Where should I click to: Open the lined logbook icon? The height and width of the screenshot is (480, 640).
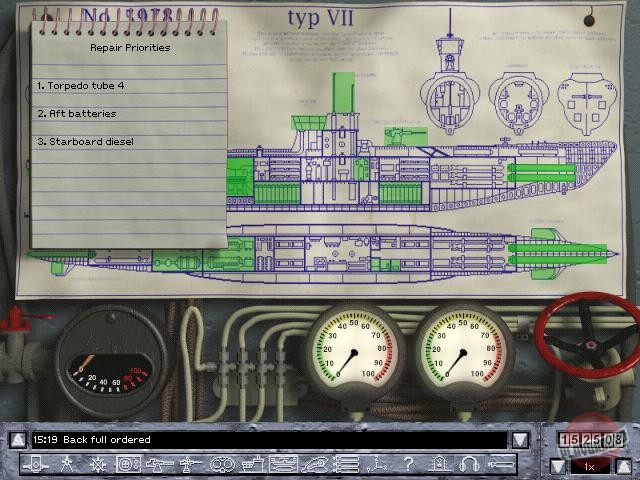click(345, 464)
